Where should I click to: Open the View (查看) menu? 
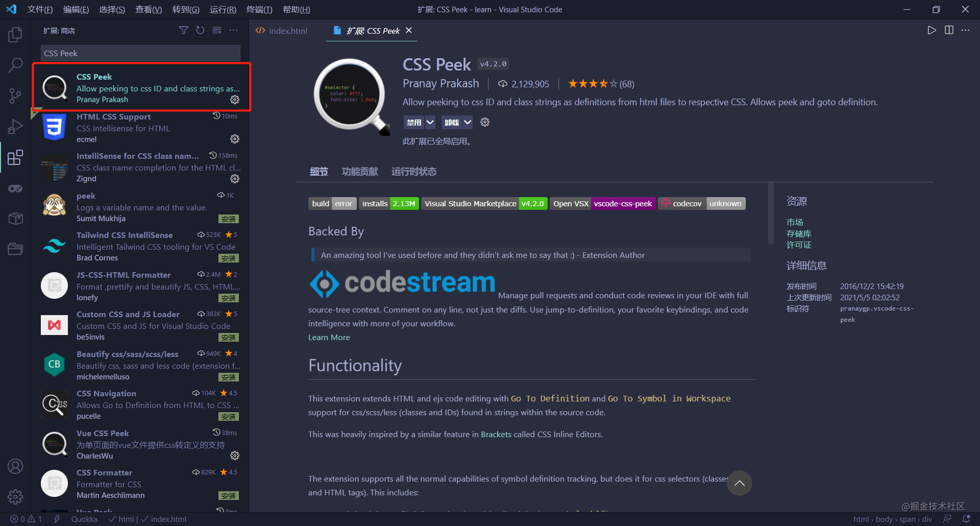click(149, 9)
